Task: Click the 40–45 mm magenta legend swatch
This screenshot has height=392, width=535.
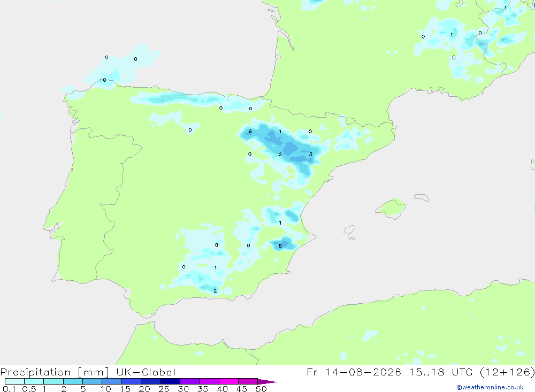Action: click(x=228, y=381)
